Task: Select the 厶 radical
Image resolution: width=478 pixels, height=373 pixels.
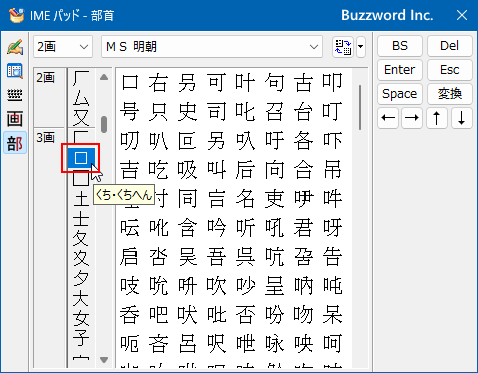Action: [81, 99]
